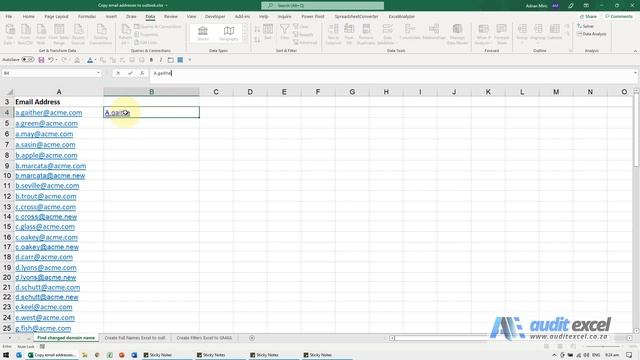Open Data Analysis tool
Viewport: 640px width, 360px height.
point(592,34)
